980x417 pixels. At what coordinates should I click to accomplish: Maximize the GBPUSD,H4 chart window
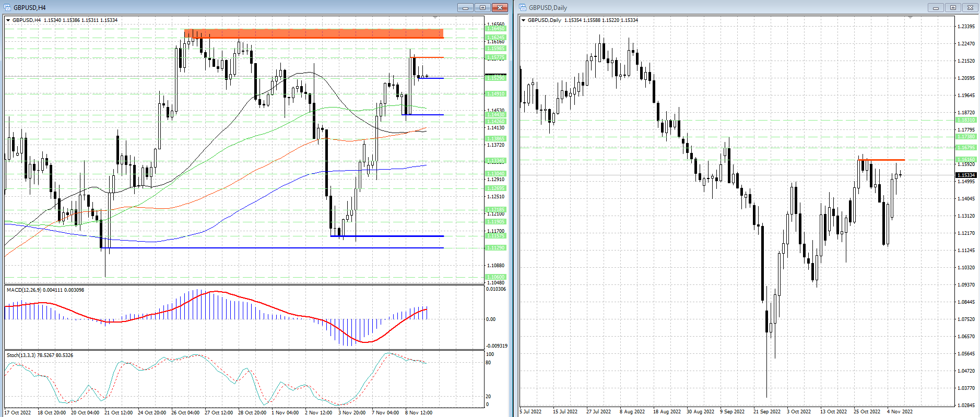[x=482, y=7]
